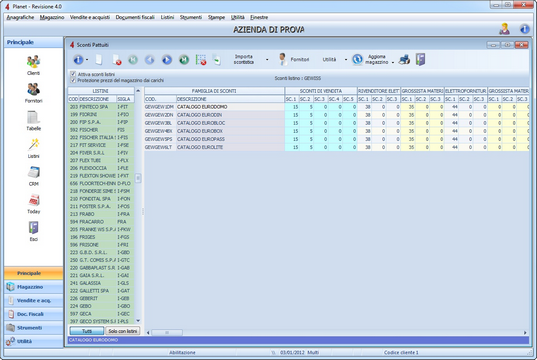Select GALASSIA listino in list
The height and width of the screenshot is (360, 537).
coord(101,283)
